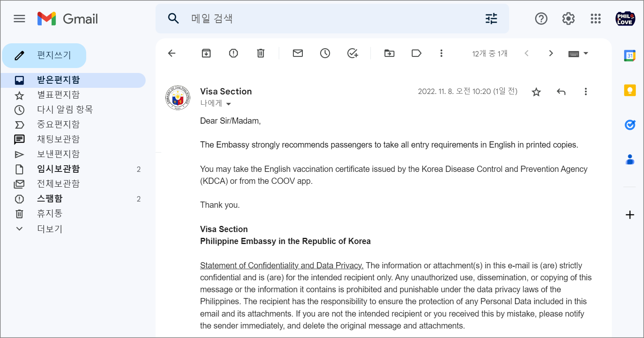Open toolbar more options three dots
This screenshot has width=644, height=338.
(x=441, y=53)
